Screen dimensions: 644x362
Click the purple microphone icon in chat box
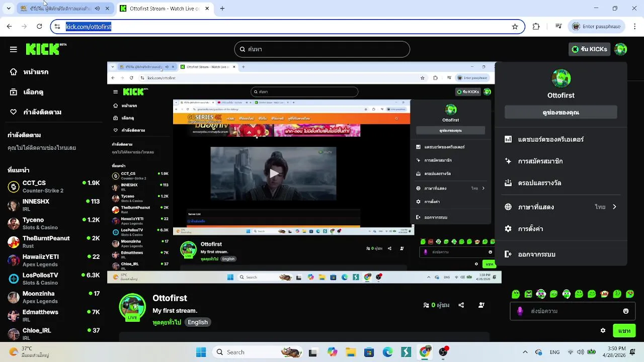[520, 311]
